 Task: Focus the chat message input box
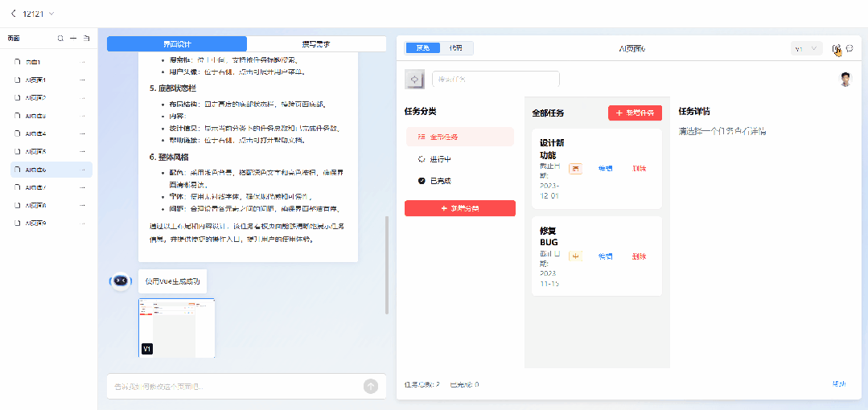tap(246, 386)
